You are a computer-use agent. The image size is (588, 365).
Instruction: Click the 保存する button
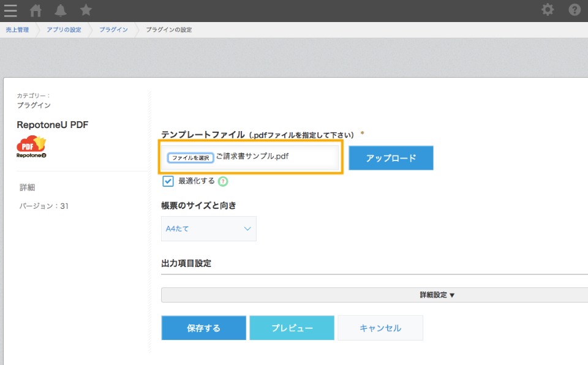click(x=203, y=328)
